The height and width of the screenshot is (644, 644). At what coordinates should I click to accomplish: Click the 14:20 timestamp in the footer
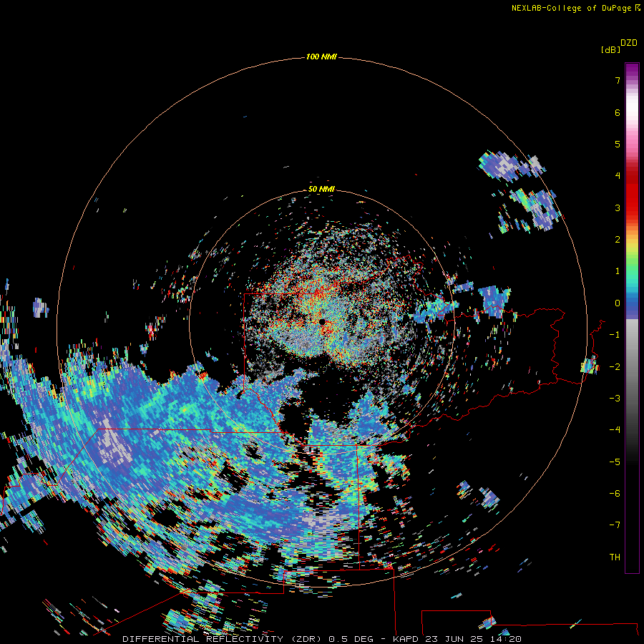(x=506, y=639)
